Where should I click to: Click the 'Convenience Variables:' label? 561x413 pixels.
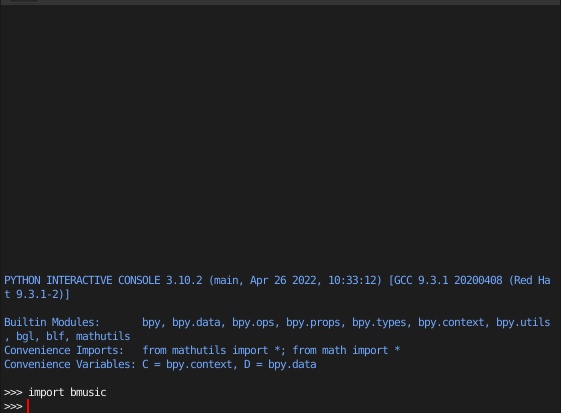pyautogui.click(x=70, y=364)
